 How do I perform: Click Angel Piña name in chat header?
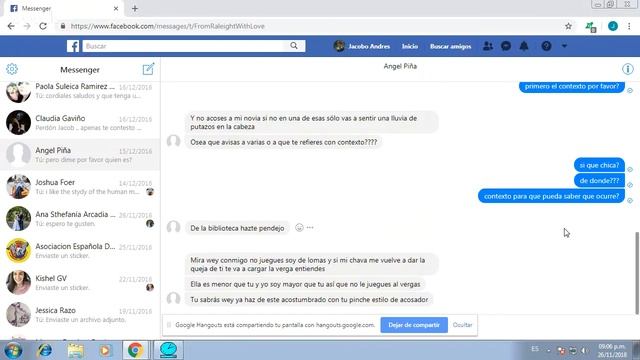pos(400,66)
